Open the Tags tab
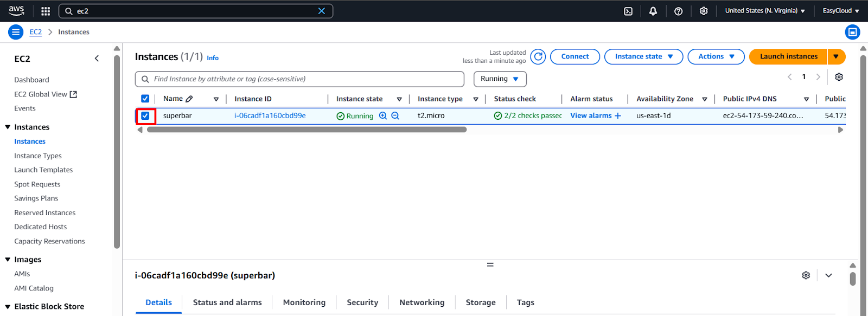 point(525,302)
